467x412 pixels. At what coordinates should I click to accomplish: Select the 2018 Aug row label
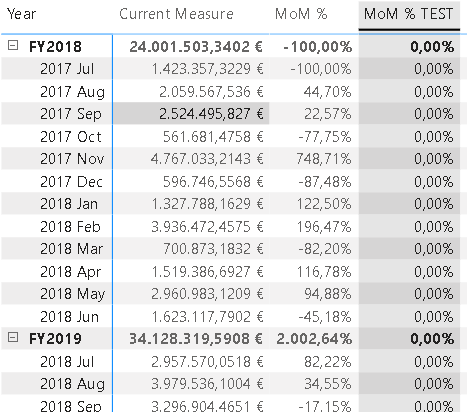point(73,384)
